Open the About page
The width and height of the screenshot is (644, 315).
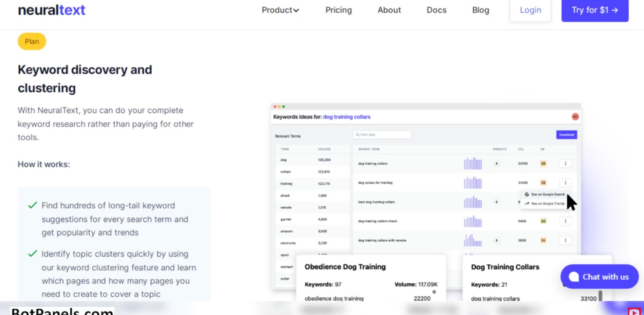point(389,10)
